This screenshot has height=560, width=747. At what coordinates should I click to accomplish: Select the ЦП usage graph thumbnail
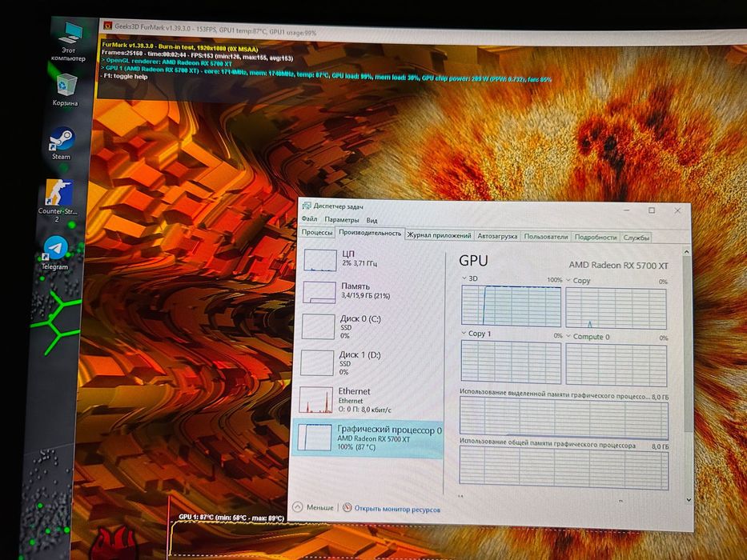320,260
